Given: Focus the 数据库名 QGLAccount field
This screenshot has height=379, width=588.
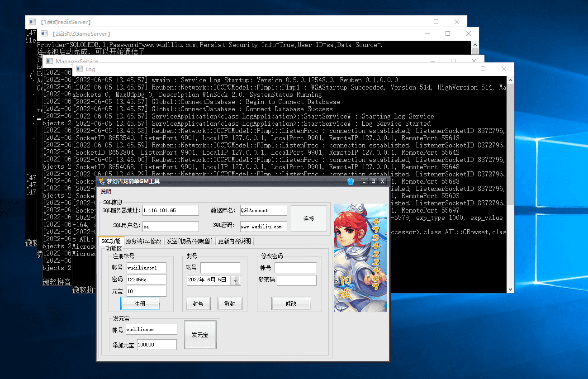Looking at the screenshot, I should pos(263,210).
